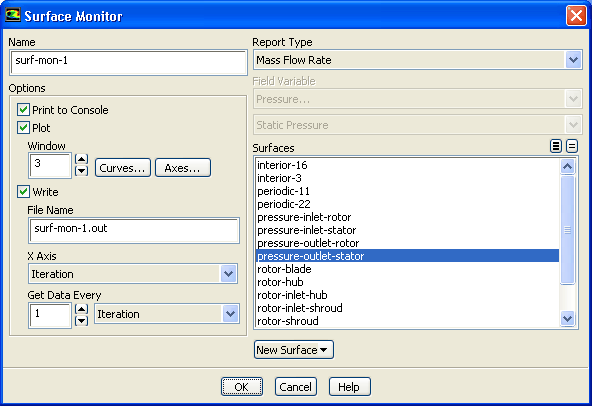The image size is (592, 406).
Task: Deselect all surfaces using list icon
Action: (572, 146)
